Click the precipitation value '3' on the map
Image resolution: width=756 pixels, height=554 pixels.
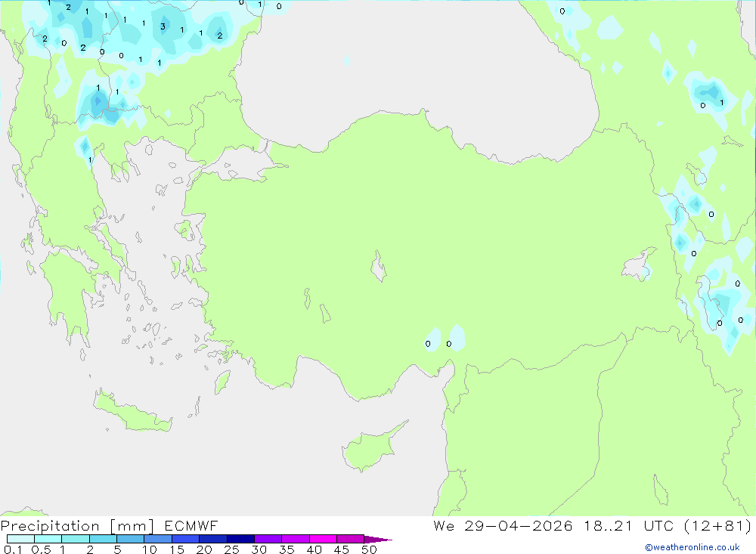[x=163, y=26]
